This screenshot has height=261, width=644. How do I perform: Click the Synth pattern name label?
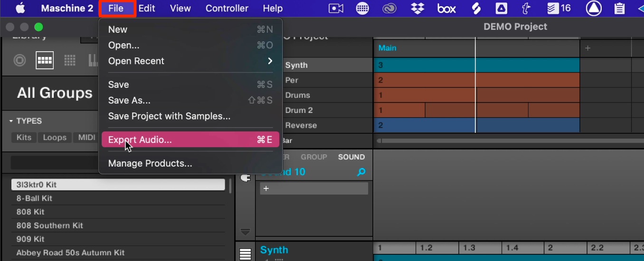click(x=274, y=250)
